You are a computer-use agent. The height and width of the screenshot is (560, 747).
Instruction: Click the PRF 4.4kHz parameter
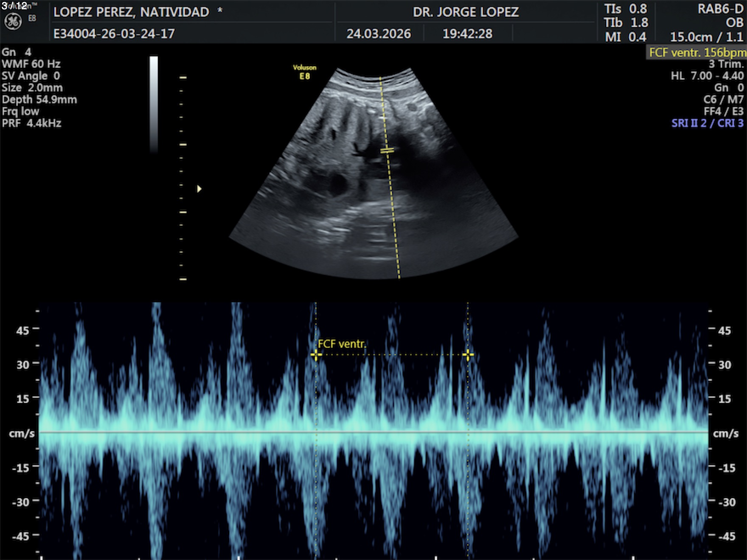click(32, 123)
